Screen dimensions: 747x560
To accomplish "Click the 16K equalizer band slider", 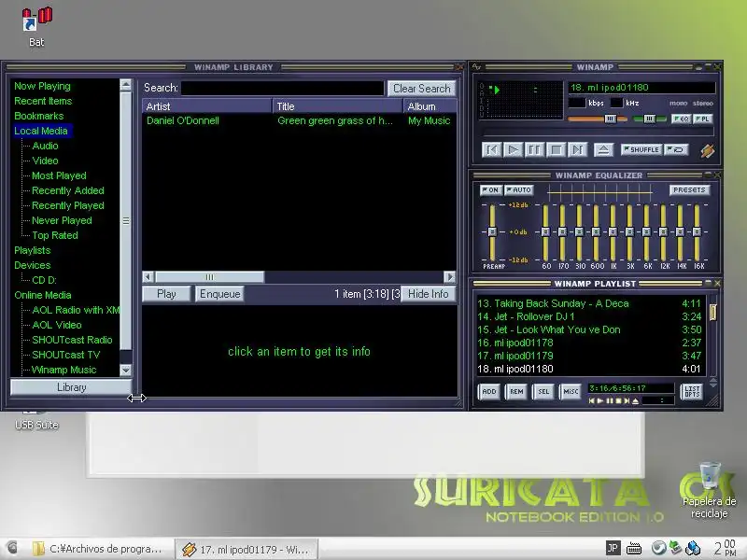I will 697,231.
